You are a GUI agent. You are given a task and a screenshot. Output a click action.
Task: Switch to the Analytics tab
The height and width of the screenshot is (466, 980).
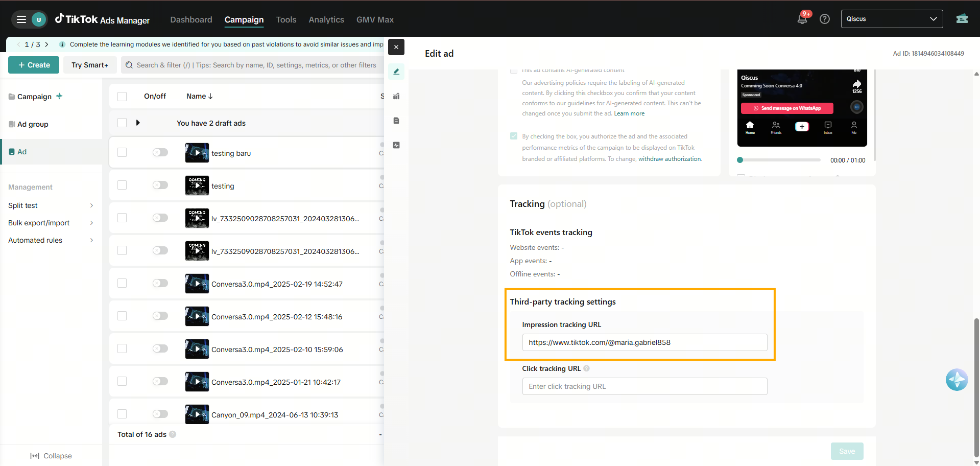point(326,19)
